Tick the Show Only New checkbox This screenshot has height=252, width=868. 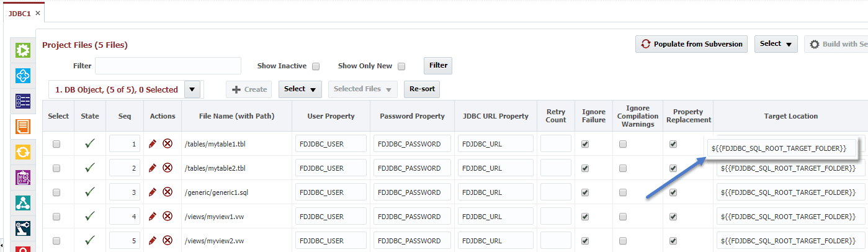click(401, 66)
